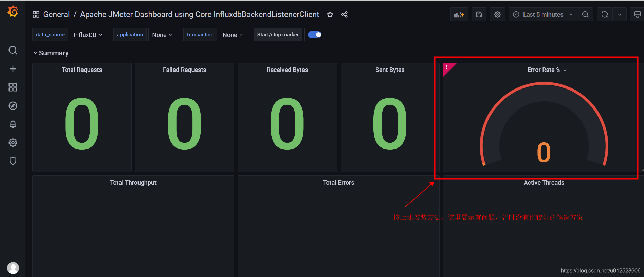Viewport: 644px width, 277px height.
Task: Click the Add panel icon
Action: [459, 14]
